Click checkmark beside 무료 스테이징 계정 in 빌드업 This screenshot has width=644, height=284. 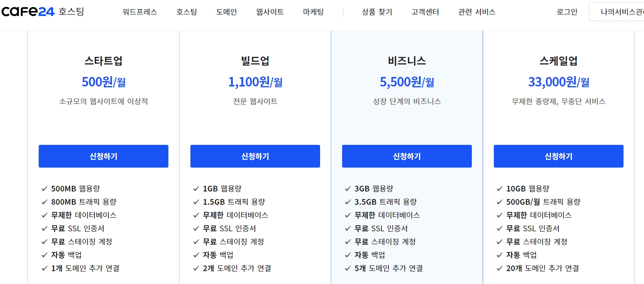pyautogui.click(x=196, y=242)
